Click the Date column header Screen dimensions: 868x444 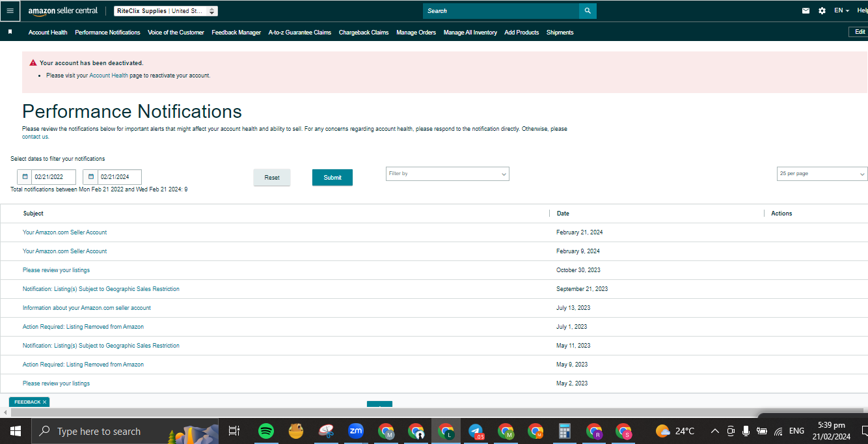tap(563, 214)
